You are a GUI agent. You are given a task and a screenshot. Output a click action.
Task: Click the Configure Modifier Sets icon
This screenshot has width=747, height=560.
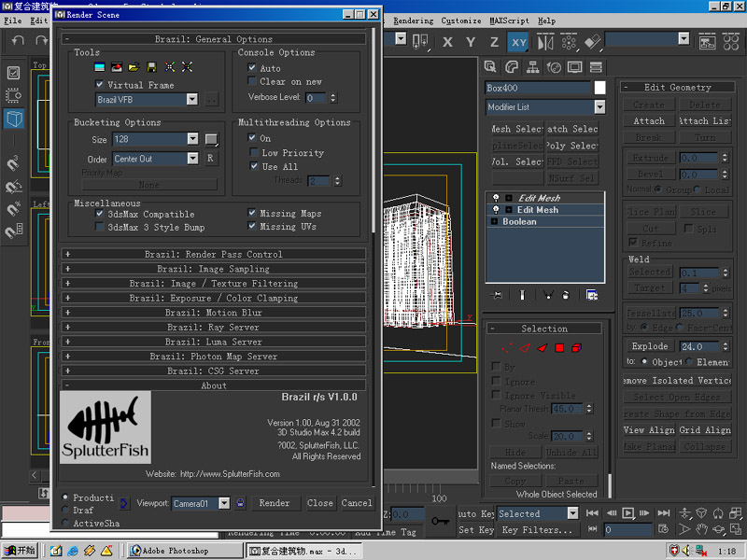coord(592,295)
